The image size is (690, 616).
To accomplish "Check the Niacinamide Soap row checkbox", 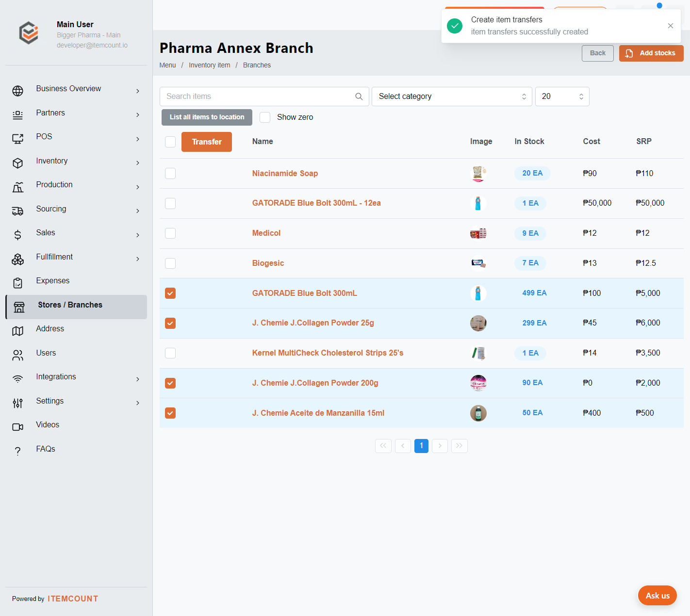I will [x=170, y=173].
